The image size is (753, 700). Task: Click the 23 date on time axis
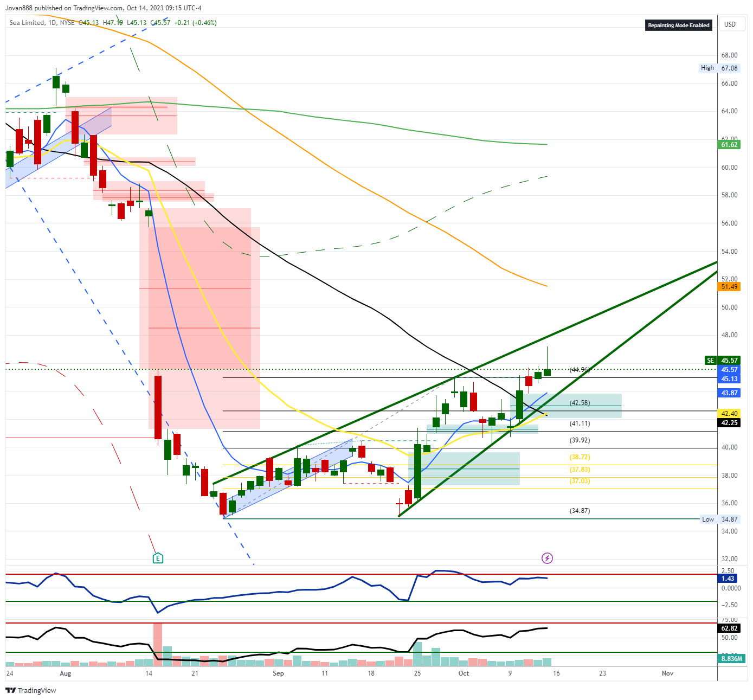[x=603, y=673]
